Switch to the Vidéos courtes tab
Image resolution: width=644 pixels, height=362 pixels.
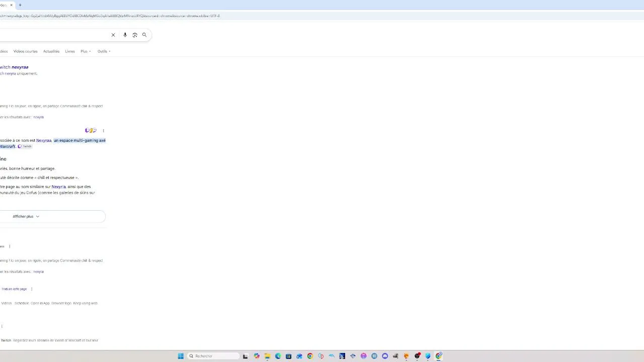pyautogui.click(x=25, y=51)
